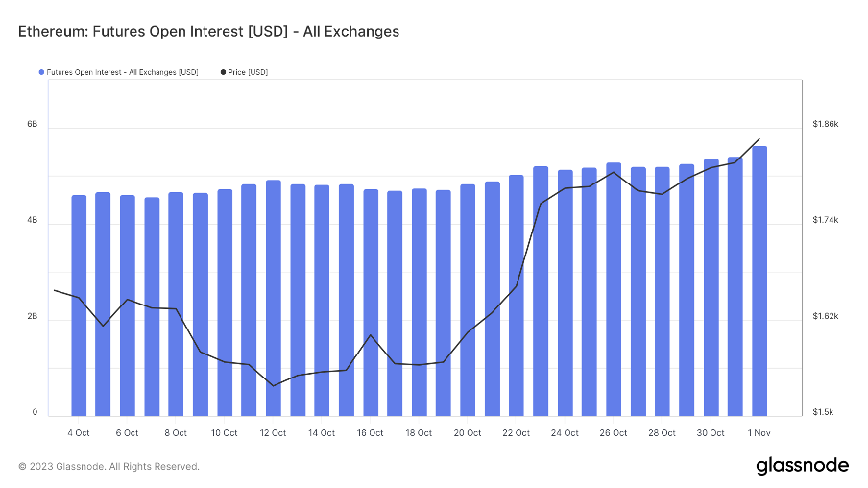Click the blue Futures Open Interest legend dot
Viewport: 868px width, 488px height.
[41, 72]
